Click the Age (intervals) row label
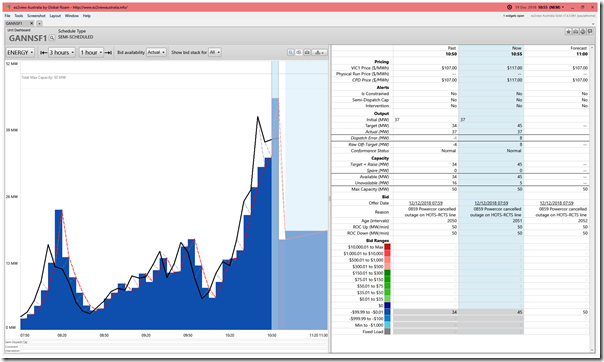Viewport: 604px width, 362px height. (375, 221)
